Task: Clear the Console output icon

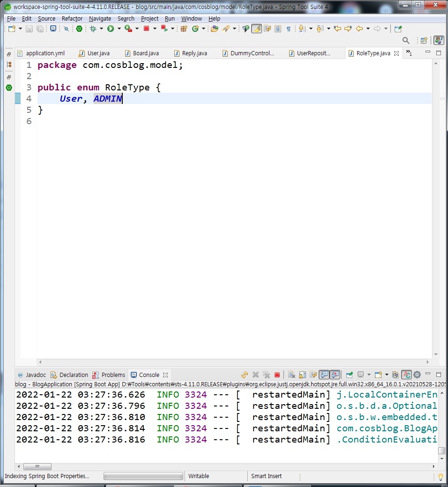Action: tap(291, 375)
